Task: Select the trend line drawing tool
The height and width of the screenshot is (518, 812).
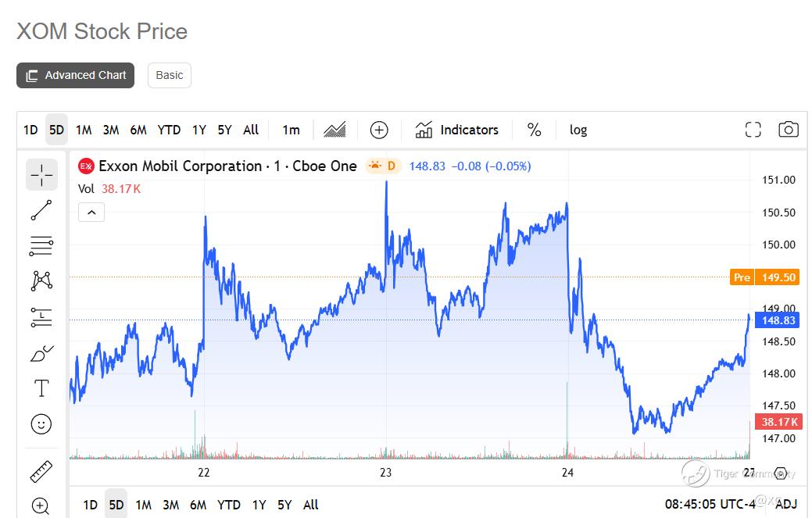Action: tap(41, 210)
